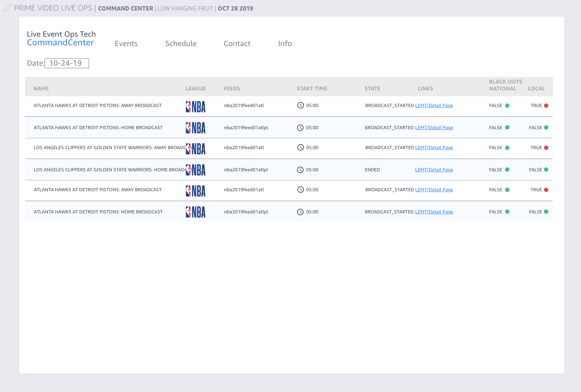Image resolution: width=581 pixels, height=392 pixels.
Task: Click the NAME column header
Action: [41, 89]
